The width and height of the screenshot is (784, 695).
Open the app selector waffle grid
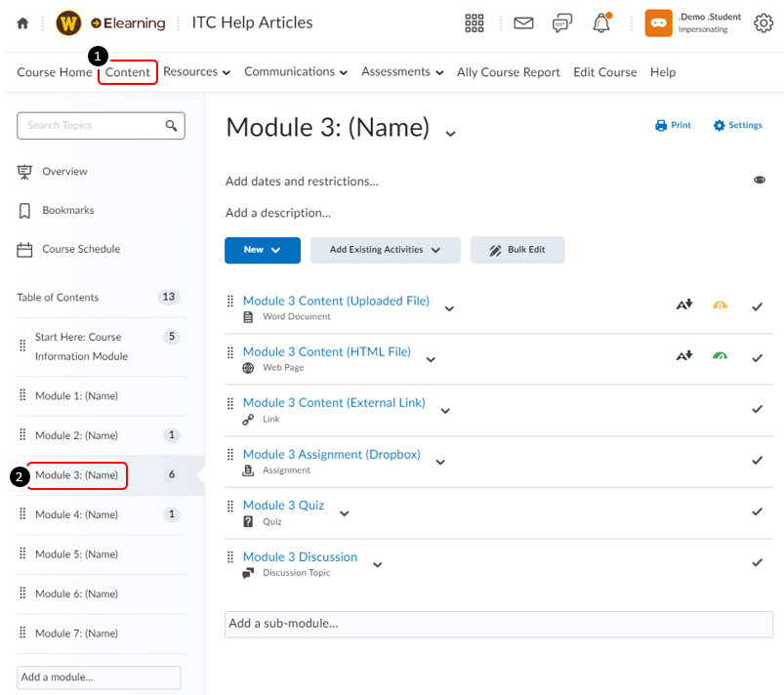click(475, 22)
